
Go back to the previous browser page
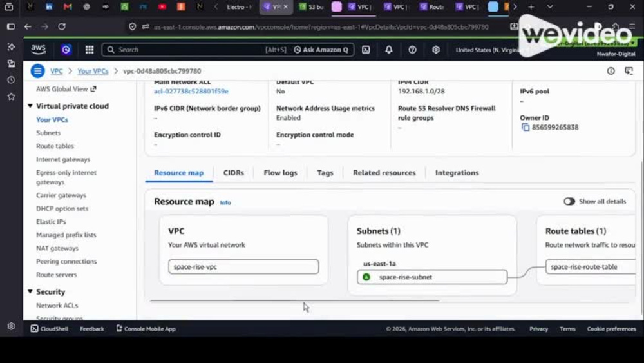(x=28, y=26)
